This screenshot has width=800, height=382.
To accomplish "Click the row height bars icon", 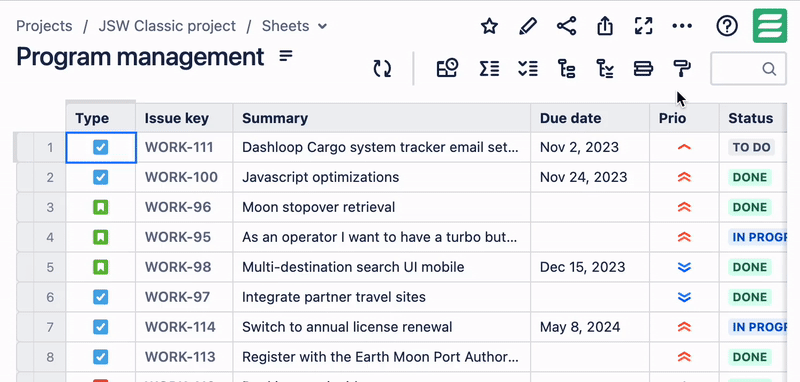I will pos(643,68).
